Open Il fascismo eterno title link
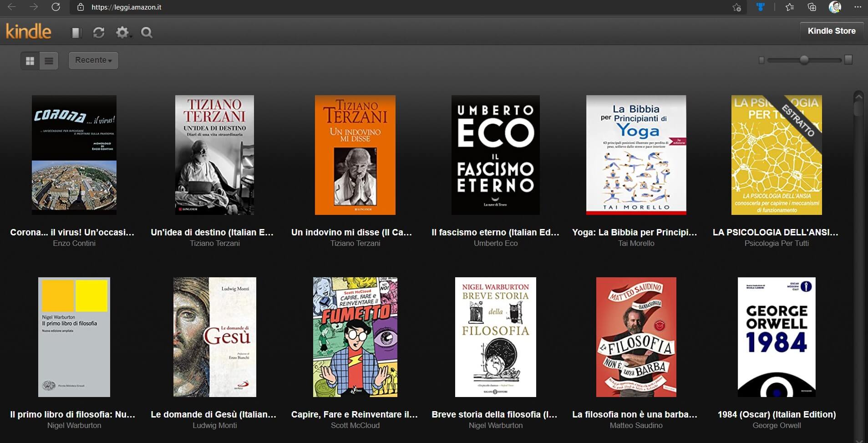Image resolution: width=868 pixels, height=443 pixels. coord(495,232)
